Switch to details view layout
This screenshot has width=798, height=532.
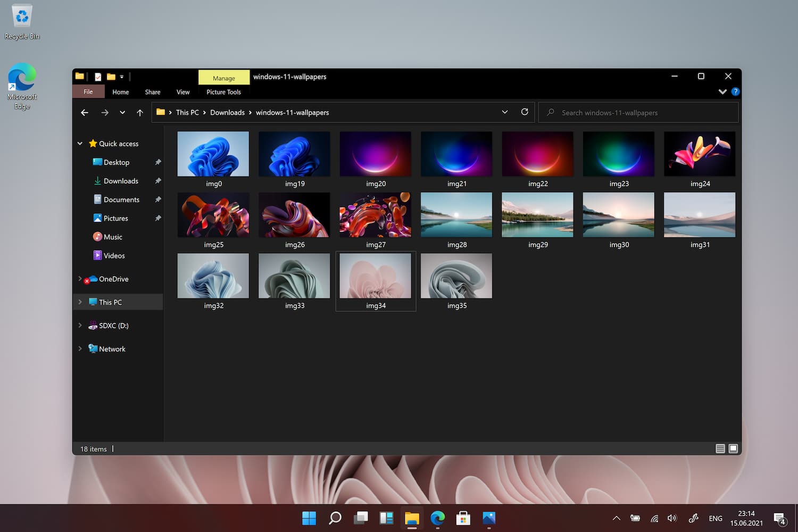[720, 448]
